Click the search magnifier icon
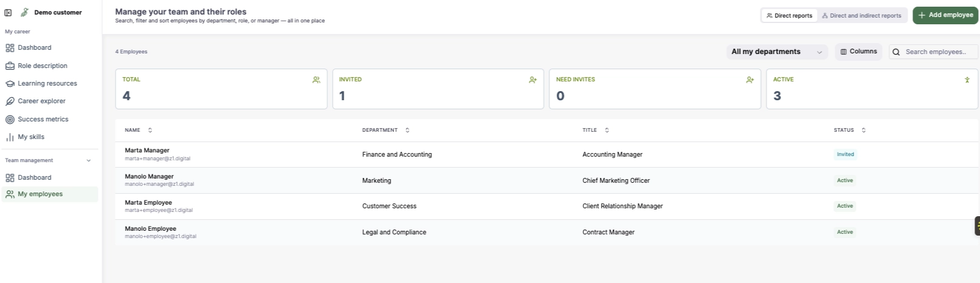 pyautogui.click(x=896, y=52)
